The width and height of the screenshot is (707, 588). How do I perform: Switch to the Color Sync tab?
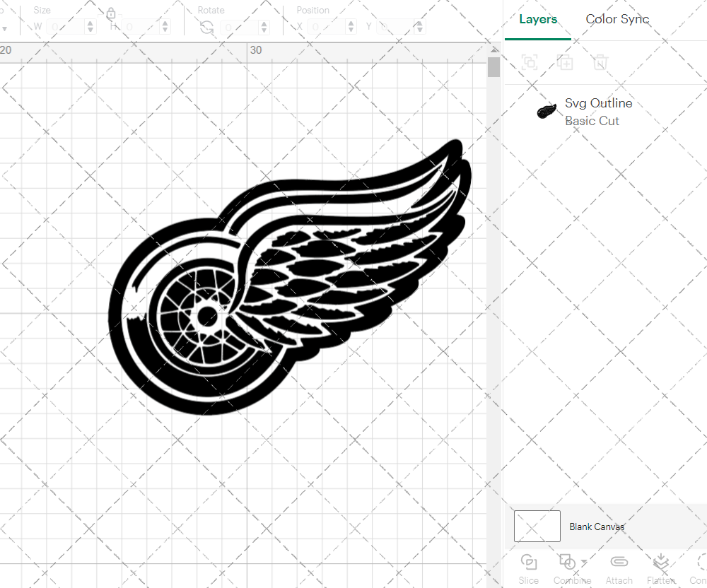617,19
